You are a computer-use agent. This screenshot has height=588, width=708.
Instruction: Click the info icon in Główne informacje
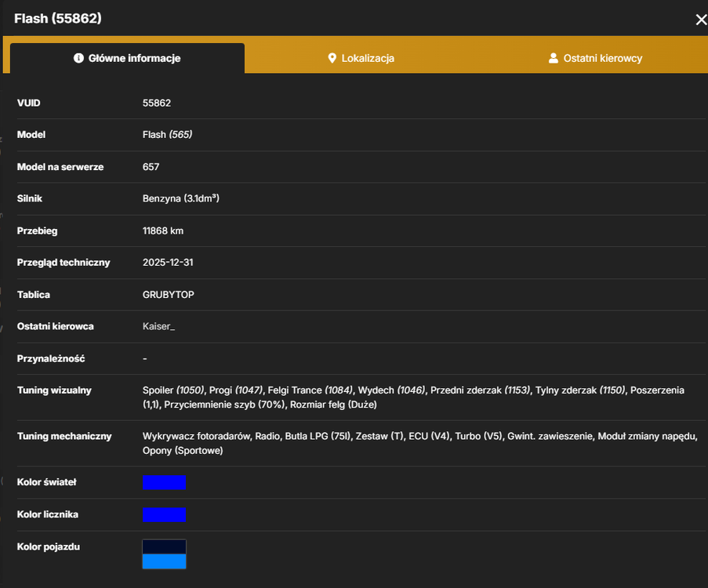(78, 58)
